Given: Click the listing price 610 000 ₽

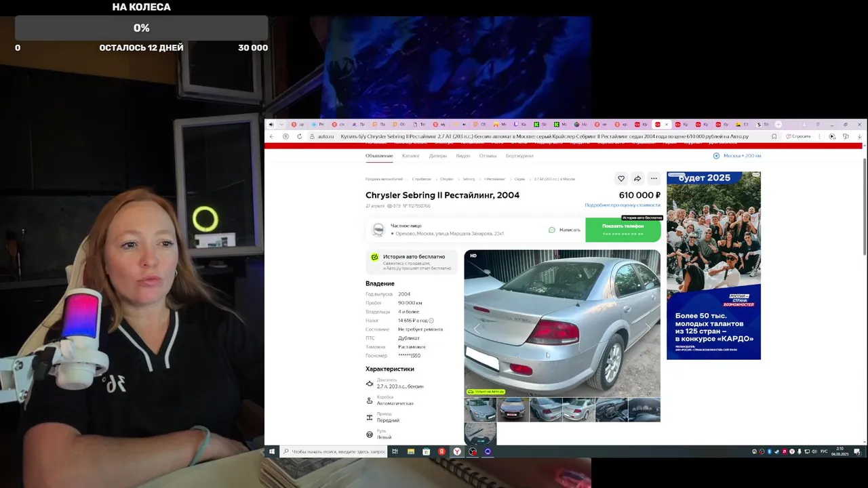Looking at the screenshot, I should pos(639,195).
